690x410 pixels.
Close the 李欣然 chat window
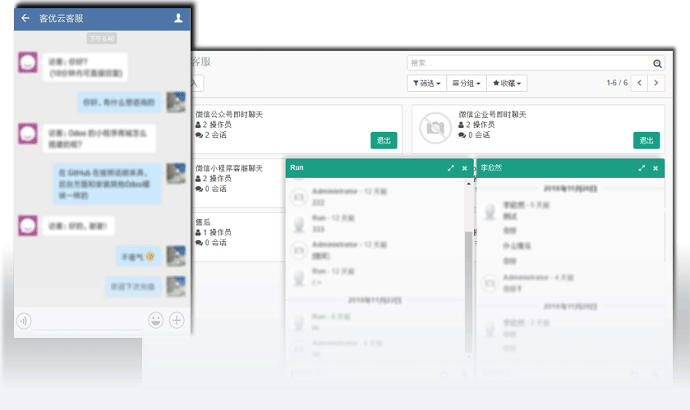click(x=655, y=169)
